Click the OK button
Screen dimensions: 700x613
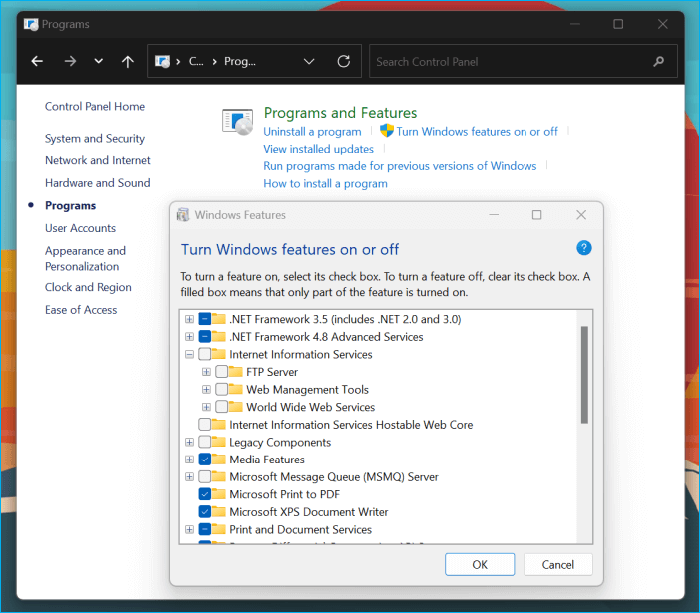click(480, 564)
